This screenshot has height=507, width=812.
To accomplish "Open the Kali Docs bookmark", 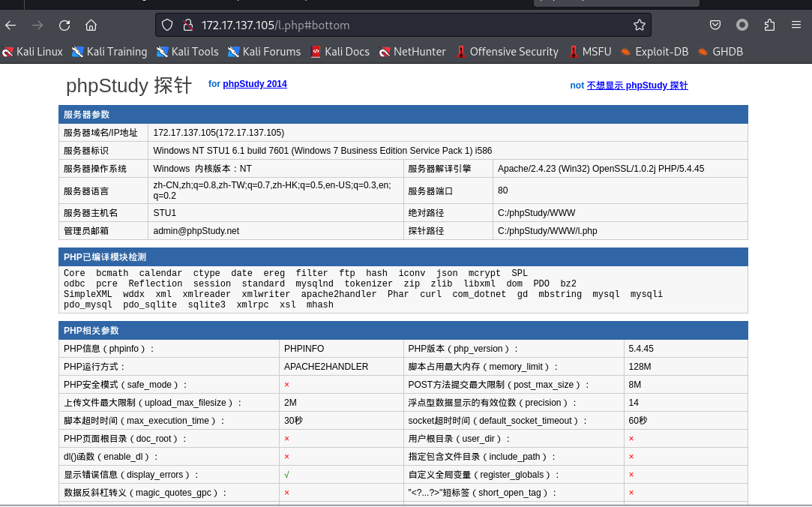I will 340,52.
